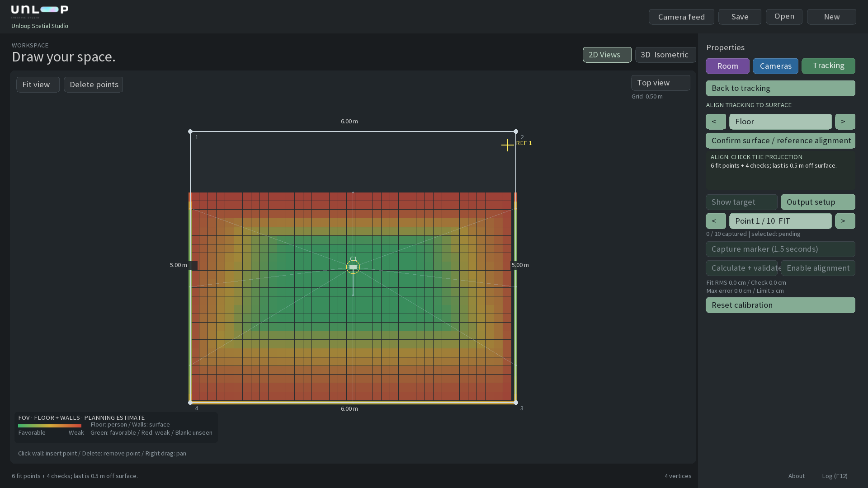Click the FOV favorable-weak color gradient legend

pos(50,426)
